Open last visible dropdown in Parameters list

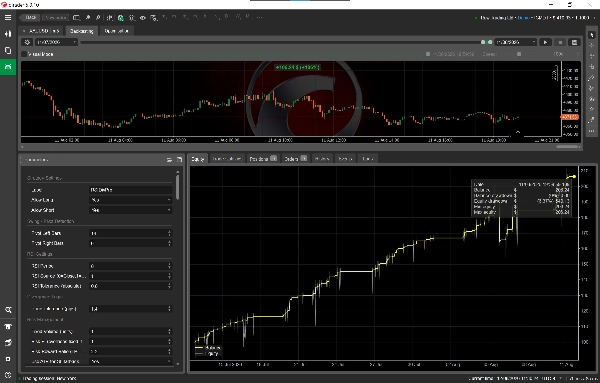pyautogui.click(x=130, y=361)
